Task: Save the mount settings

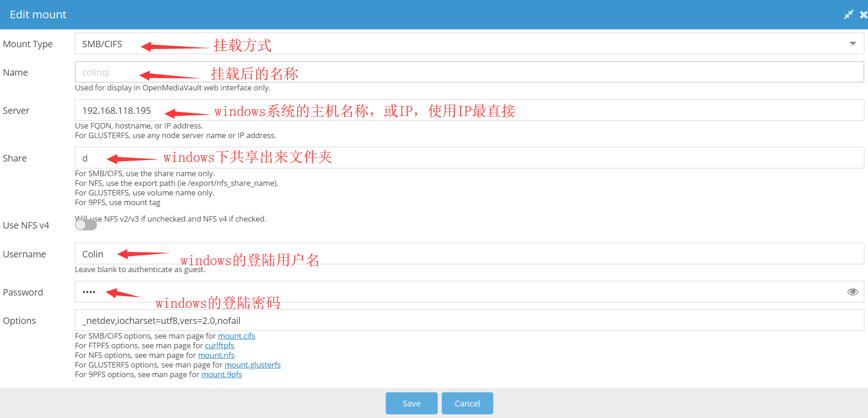Action: (x=411, y=403)
